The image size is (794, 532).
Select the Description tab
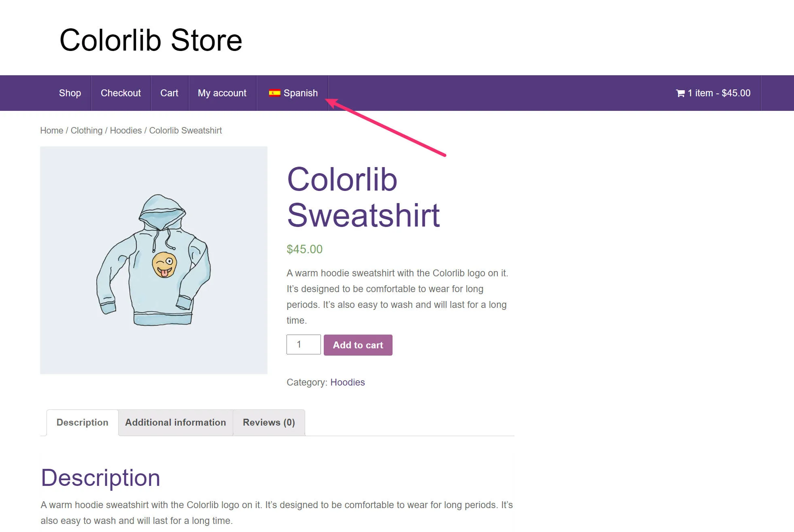point(82,423)
